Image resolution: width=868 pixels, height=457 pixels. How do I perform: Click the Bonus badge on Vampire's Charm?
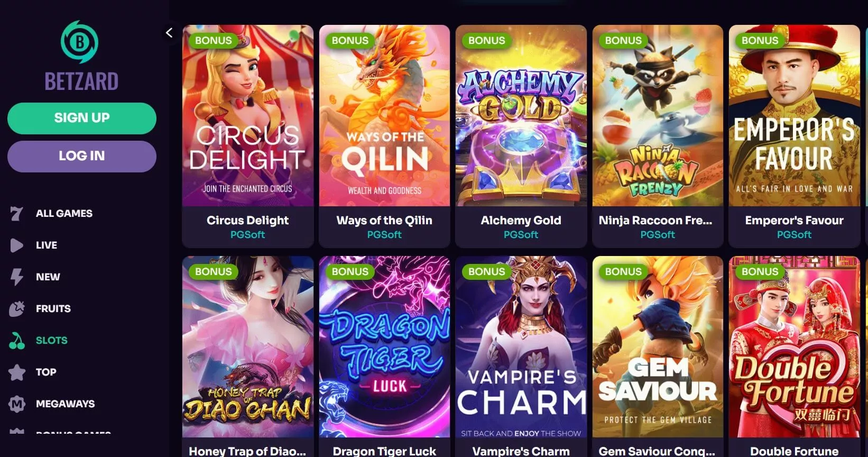(486, 272)
